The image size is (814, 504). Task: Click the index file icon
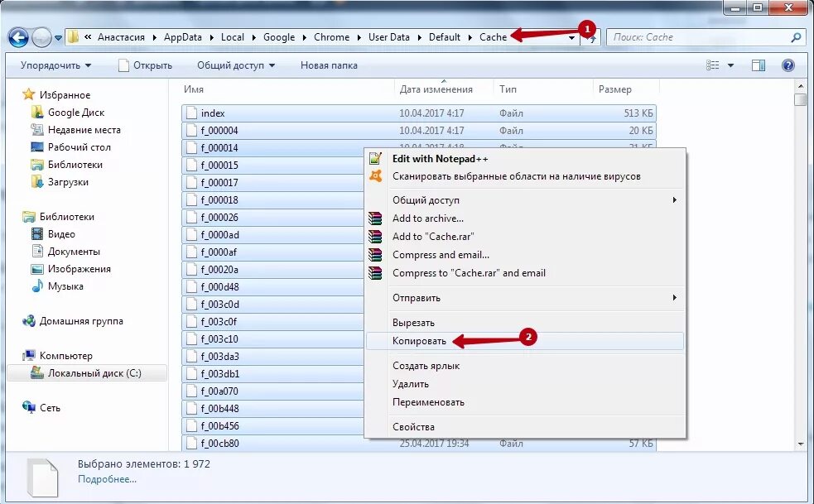pyautogui.click(x=191, y=113)
